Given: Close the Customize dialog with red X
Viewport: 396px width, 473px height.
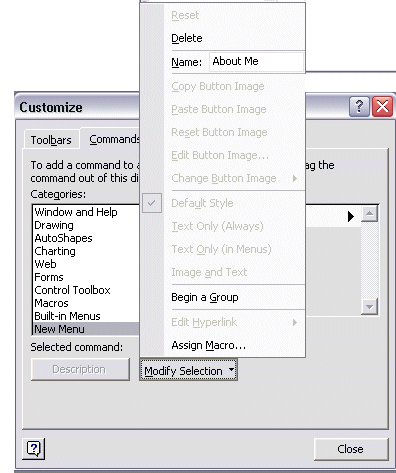Looking at the screenshot, I should point(382,107).
